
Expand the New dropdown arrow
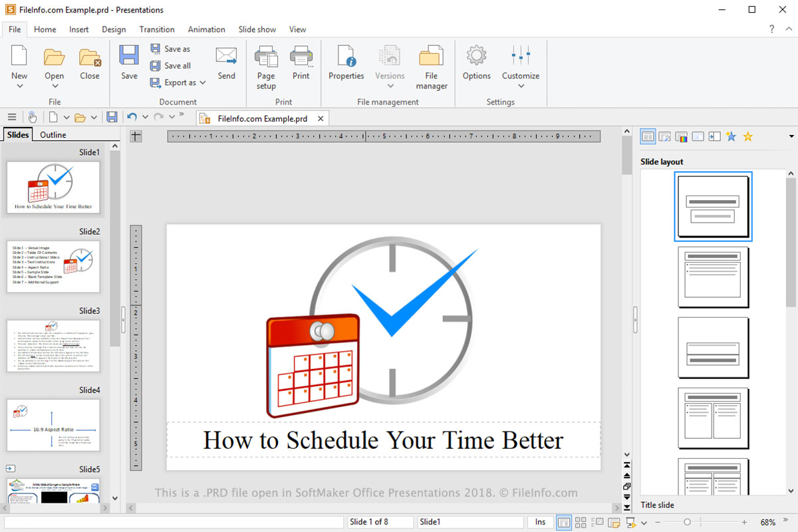[19, 86]
